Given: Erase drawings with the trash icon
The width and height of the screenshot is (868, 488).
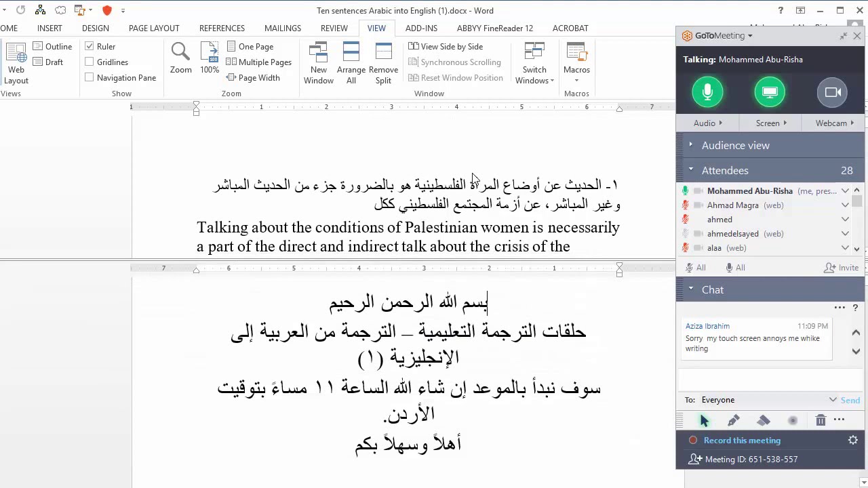Looking at the screenshot, I should (821, 421).
